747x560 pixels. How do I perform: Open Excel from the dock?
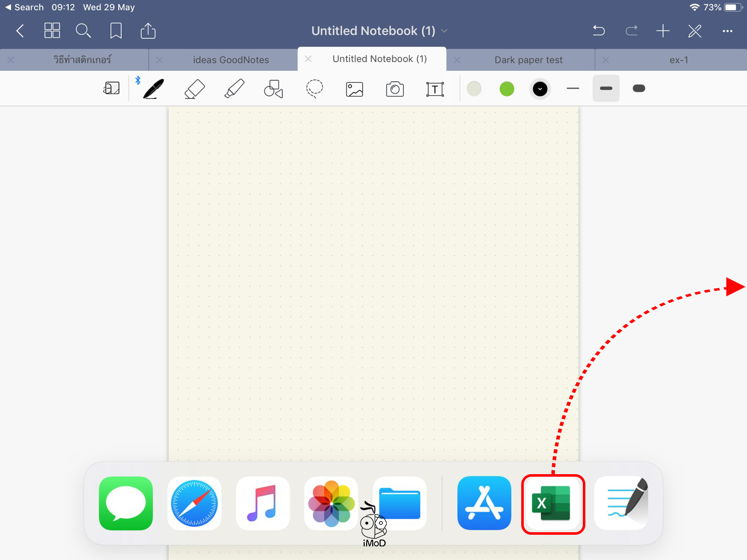point(553,503)
